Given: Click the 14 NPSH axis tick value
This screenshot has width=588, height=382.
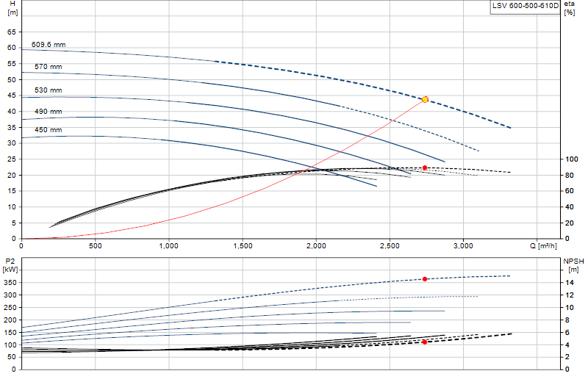Looking at the screenshot, I should [x=570, y=283].
